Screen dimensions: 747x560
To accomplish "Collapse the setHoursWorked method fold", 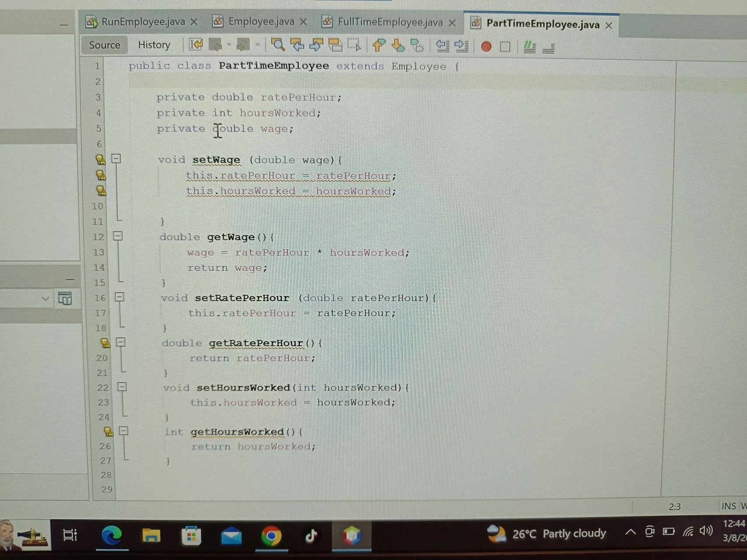I will [x=122, y=387].
